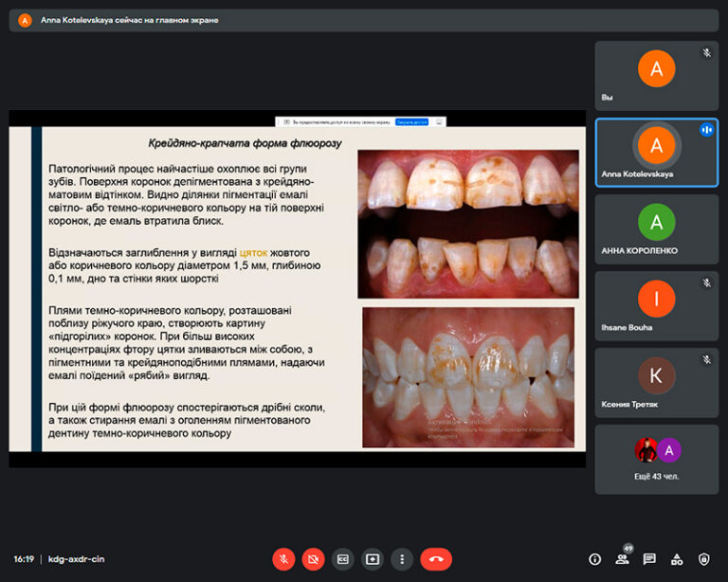This screenshot has height=582, width=728.
Task: Show the participants list
Action: 623,559
